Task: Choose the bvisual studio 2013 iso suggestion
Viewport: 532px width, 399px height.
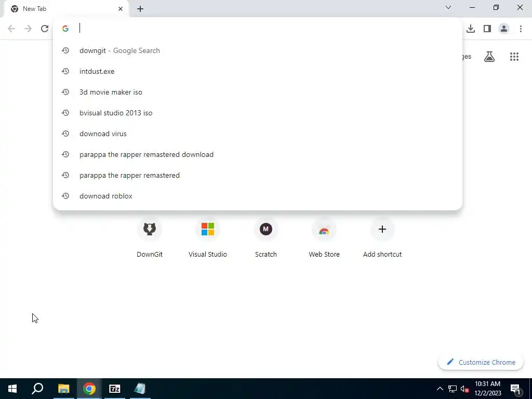Action: coord(258,113)
